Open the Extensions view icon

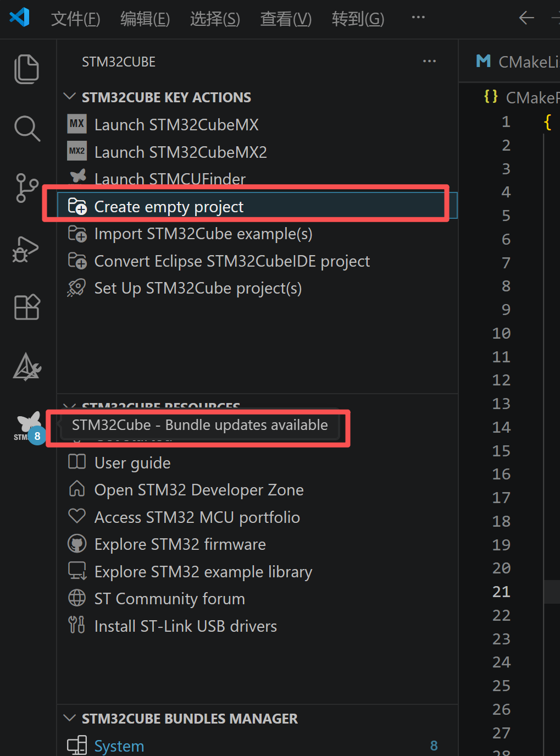click(26, 307)
